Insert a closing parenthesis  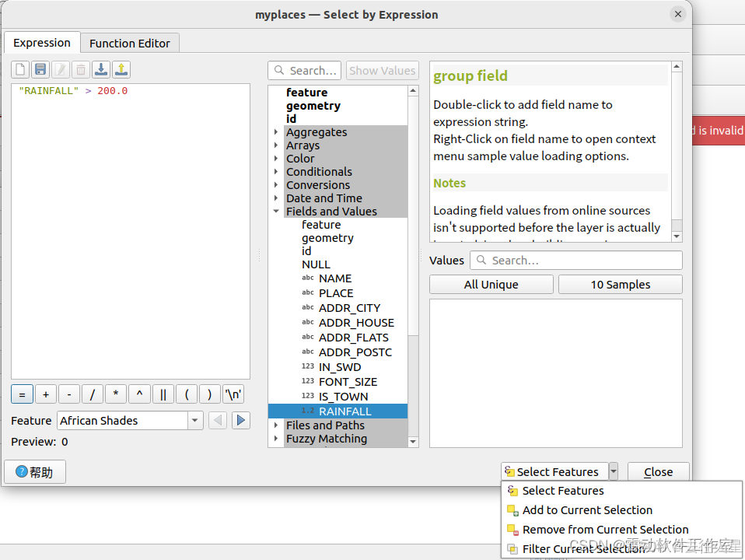pyautogui.click(x=209, y=394)
